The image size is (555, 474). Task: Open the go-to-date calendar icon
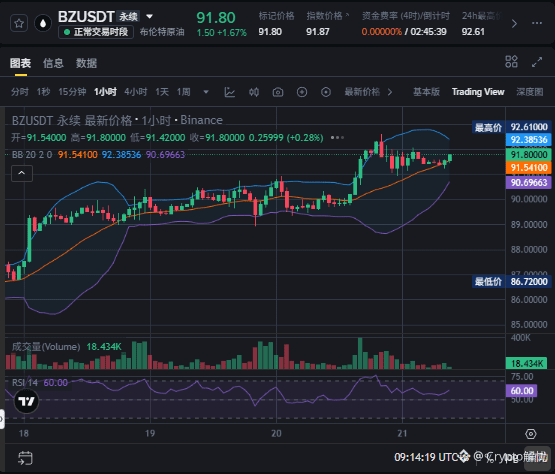coord(25,458)
